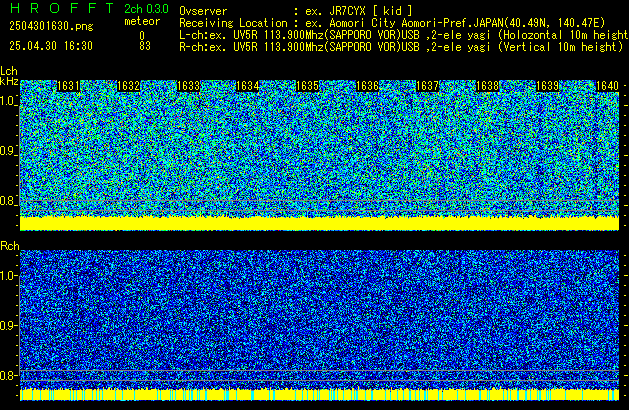629x410 pixels.
Task: Click the Ovserver JR7CYX line
Action: 296,11
